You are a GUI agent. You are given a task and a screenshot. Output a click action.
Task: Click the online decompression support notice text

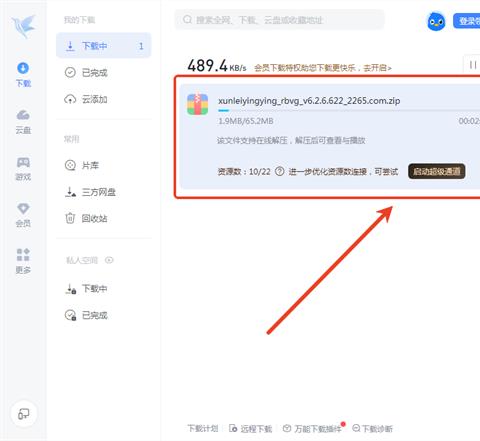point(291,140)
